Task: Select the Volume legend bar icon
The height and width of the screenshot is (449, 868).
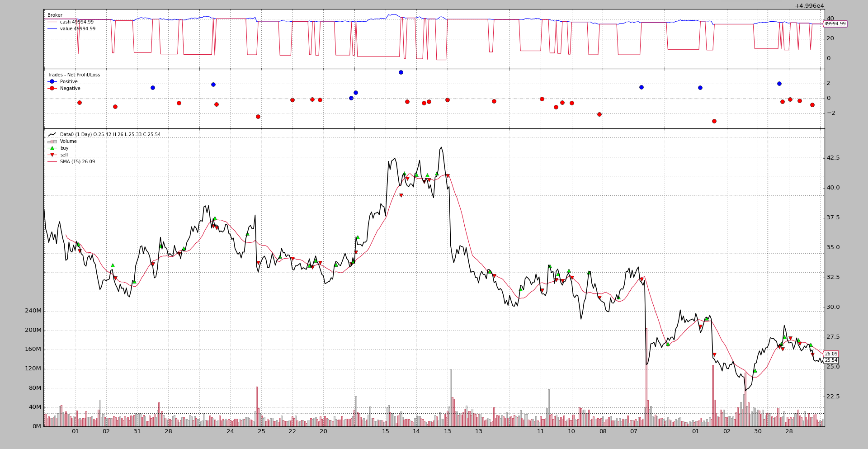Action: pyautogui.click(x=52, y=142)
